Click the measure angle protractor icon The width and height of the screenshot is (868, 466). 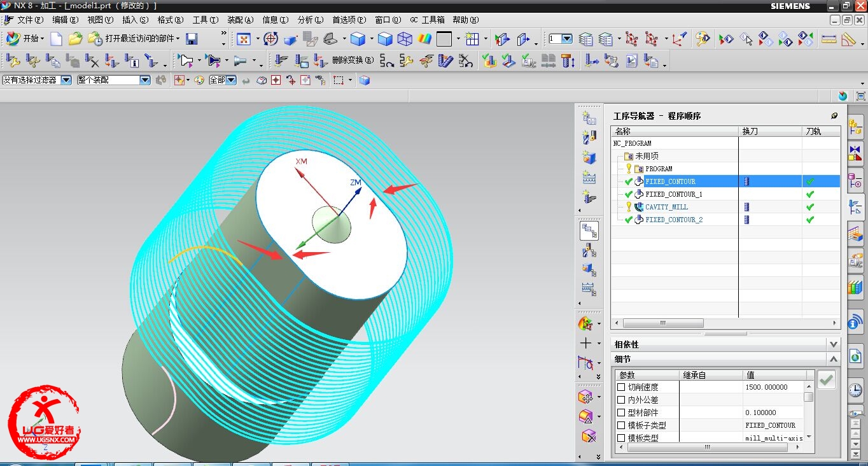coord(848,39)
